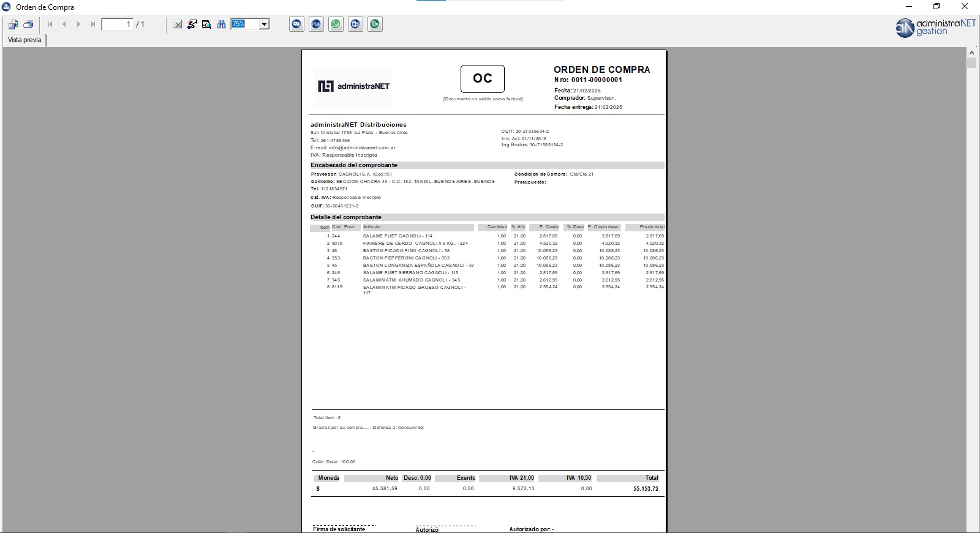Click the 75% zoom level field
Viewport: 980px width, 533px height.
(245, 24)
